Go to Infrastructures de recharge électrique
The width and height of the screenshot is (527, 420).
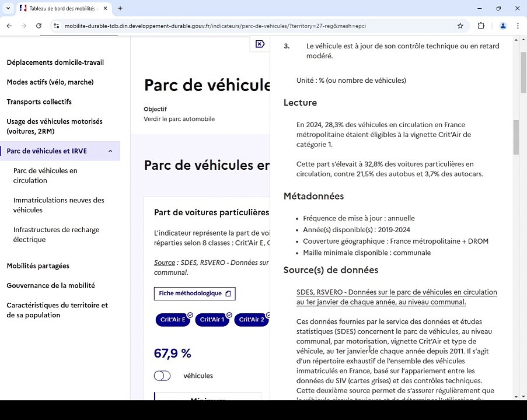pos(56,235)
